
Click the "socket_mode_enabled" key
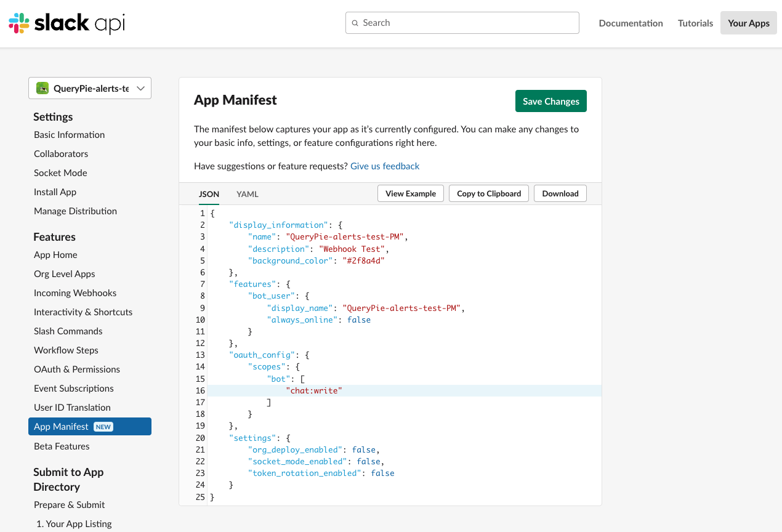[x=297, y=462]
